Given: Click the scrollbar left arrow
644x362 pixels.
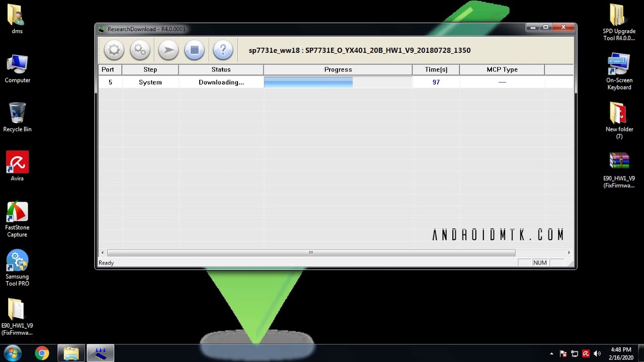Looking at the screenshot, I should click(x=102, y=252).
